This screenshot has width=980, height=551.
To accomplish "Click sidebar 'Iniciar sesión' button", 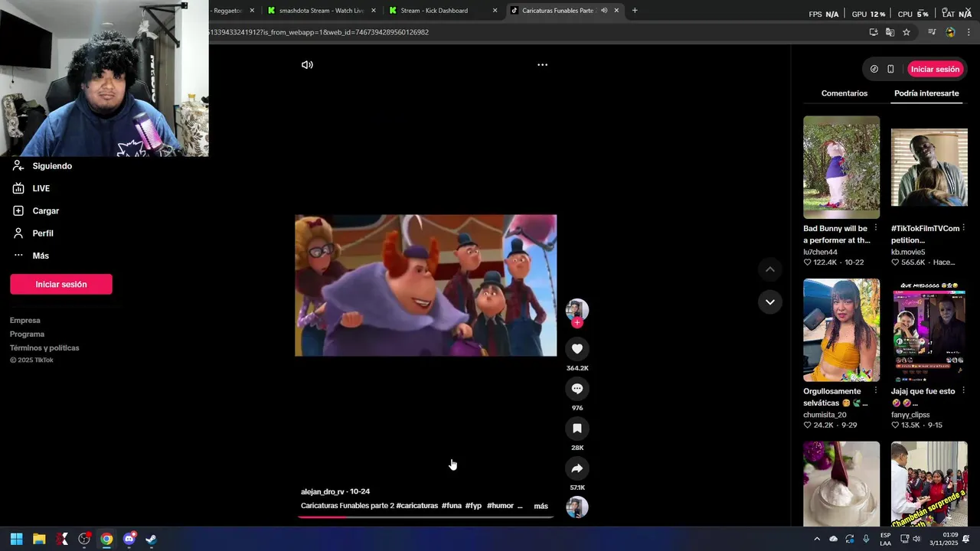I will (61, 284).
